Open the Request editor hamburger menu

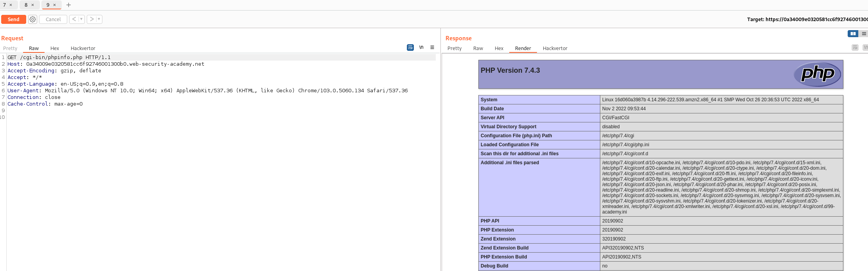pos(432,47)
